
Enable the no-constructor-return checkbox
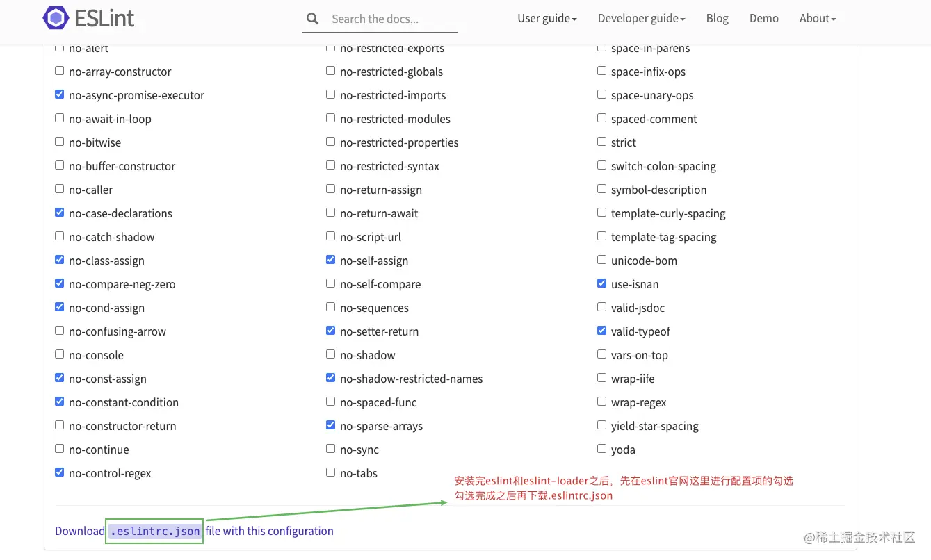point(59,425)
